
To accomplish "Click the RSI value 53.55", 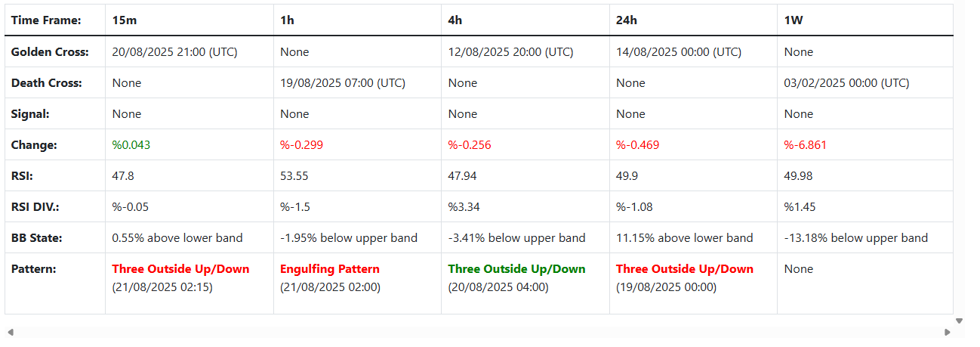I will click(x=294, y=176).
